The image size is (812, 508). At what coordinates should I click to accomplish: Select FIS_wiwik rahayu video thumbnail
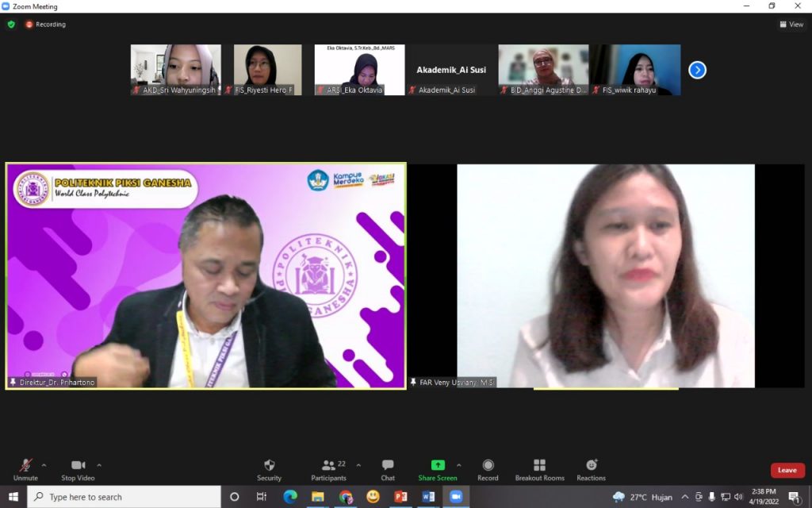635,70
